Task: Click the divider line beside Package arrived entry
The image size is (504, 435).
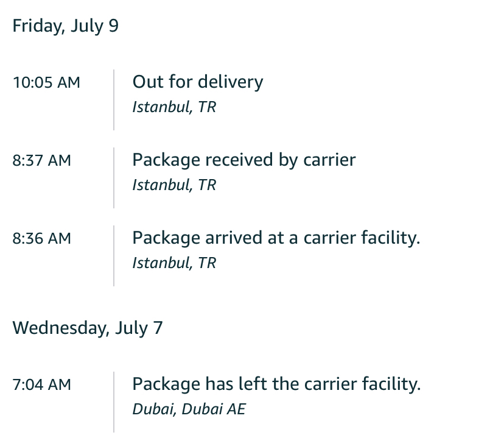Action: click(114, 256)
